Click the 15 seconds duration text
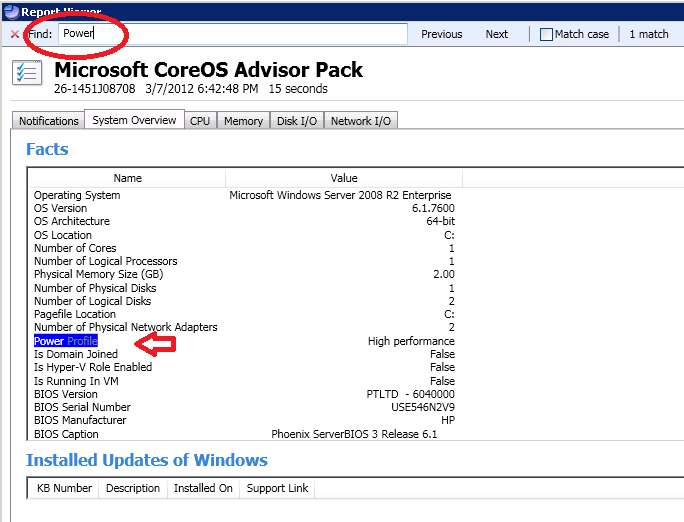The width and height of the screenshot is (684, 522). (298, 89)
